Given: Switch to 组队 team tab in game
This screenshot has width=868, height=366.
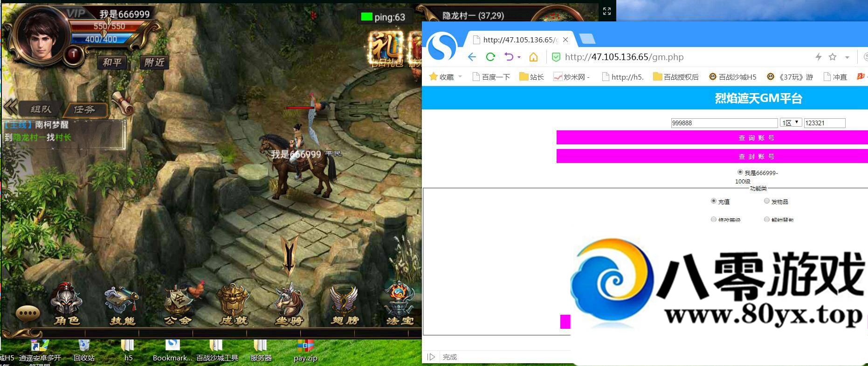Looking at the screenshot, I should pos(41,109).
